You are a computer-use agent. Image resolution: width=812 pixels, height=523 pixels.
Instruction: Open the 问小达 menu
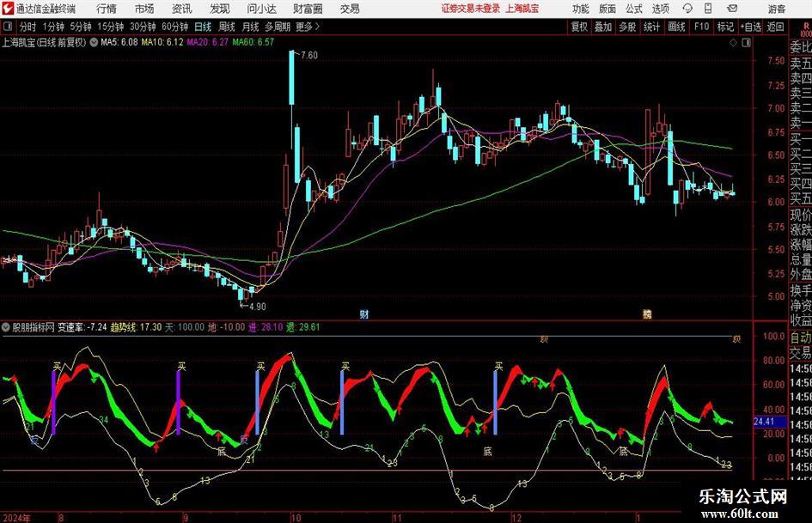pyautogui.click(x=261, y=9)
